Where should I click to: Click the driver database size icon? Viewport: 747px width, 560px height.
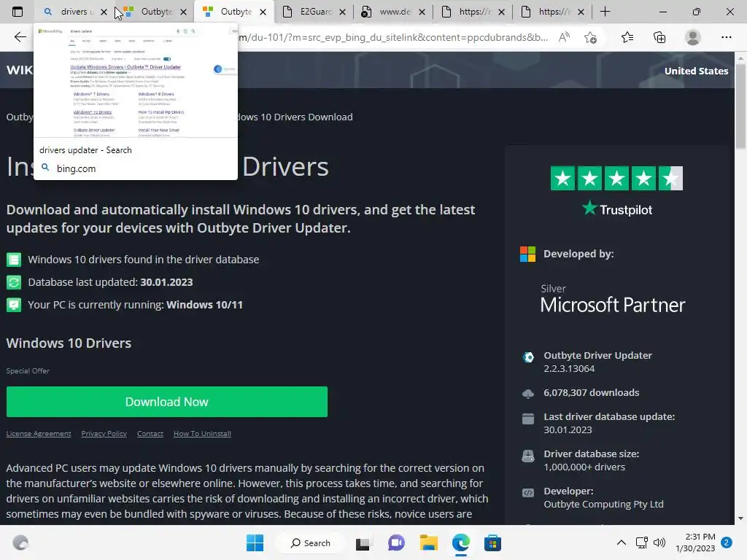pos(528,456)
